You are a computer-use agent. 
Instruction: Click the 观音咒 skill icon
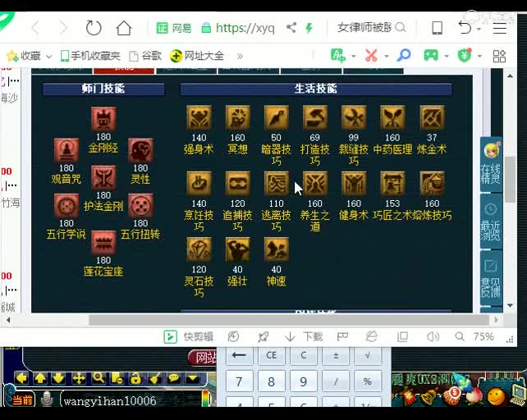pos(66,150)
